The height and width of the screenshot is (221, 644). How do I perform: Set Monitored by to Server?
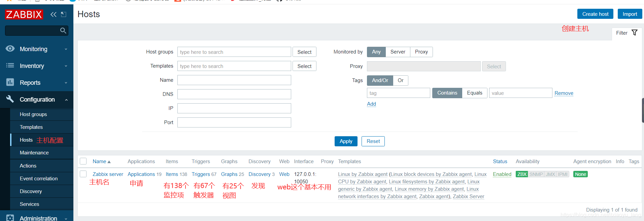click(398, 52)
